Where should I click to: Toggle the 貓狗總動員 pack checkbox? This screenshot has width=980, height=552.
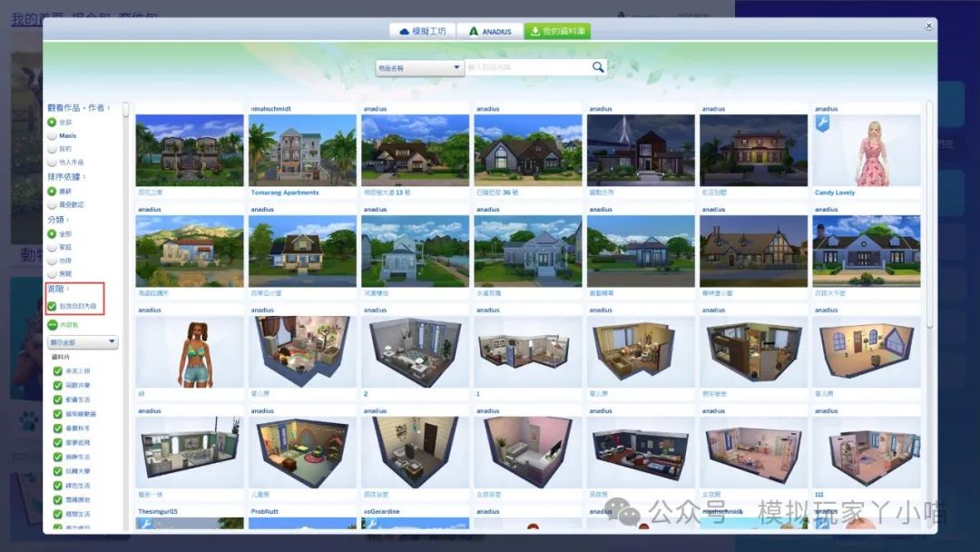(57, 414)
